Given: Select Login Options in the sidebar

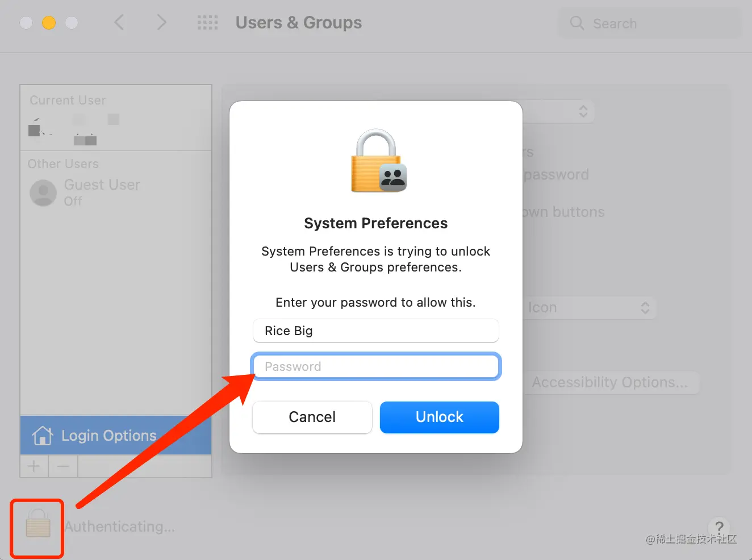Looking at the screenshot, I should (116, 436).
